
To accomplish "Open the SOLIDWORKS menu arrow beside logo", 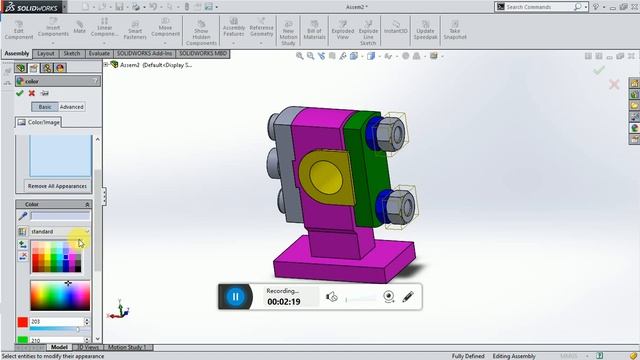I will (x=65, y=7).
